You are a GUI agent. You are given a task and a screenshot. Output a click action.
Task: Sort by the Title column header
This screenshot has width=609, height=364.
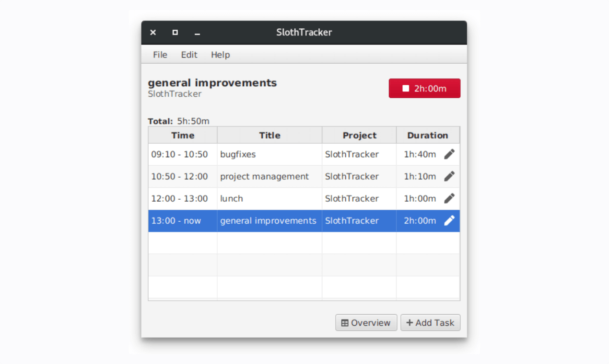point(269,135)
